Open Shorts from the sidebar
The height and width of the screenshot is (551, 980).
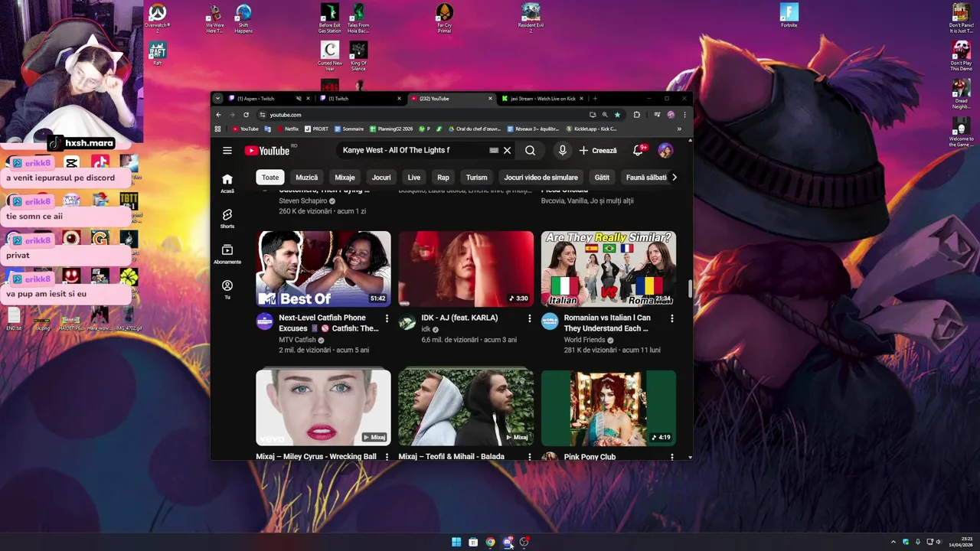click(227, 219)
